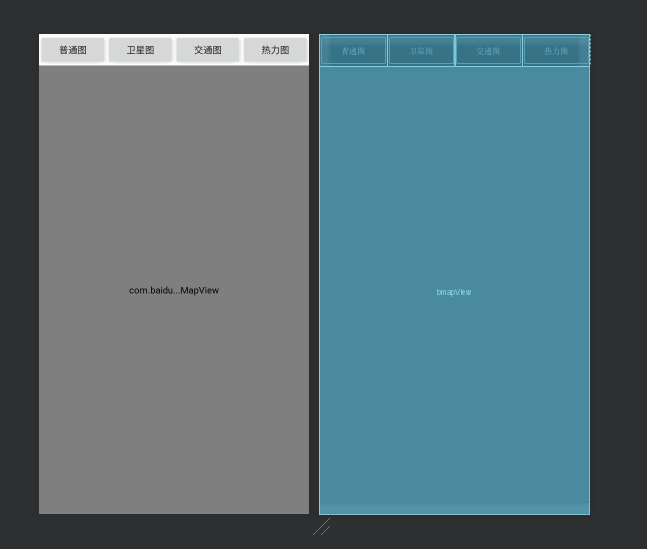Select the bmapView label in blueprint
The image size is (647, 549).
tap(453, 292)
